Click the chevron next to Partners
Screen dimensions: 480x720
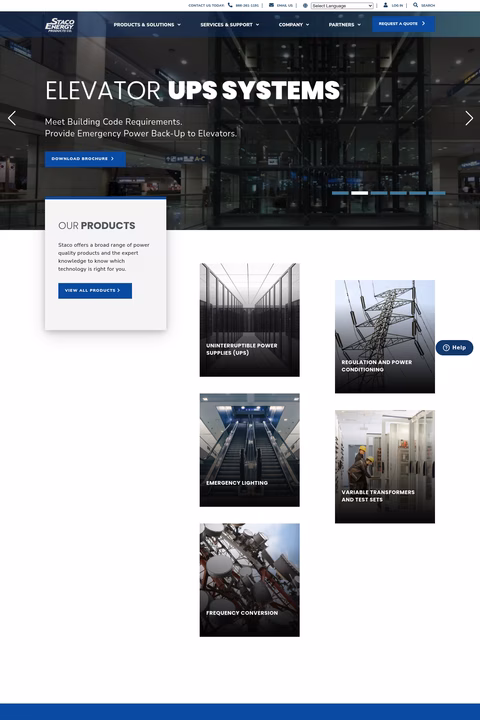tap(359, 25)
